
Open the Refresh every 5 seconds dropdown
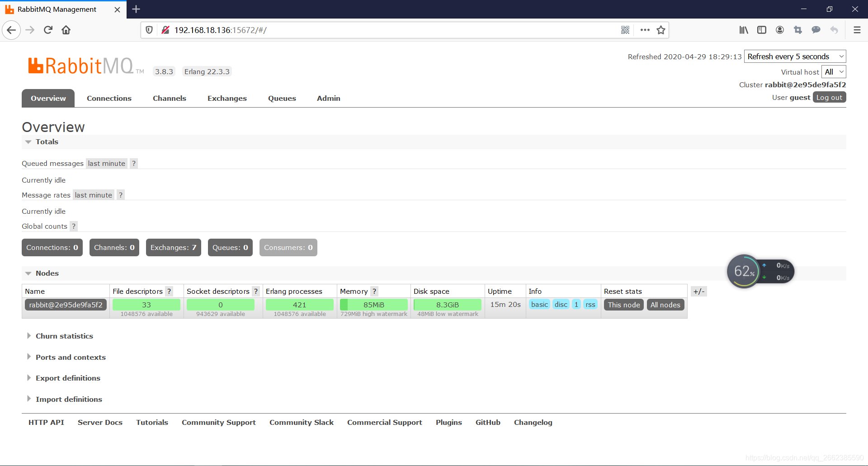tap(795, 56)
